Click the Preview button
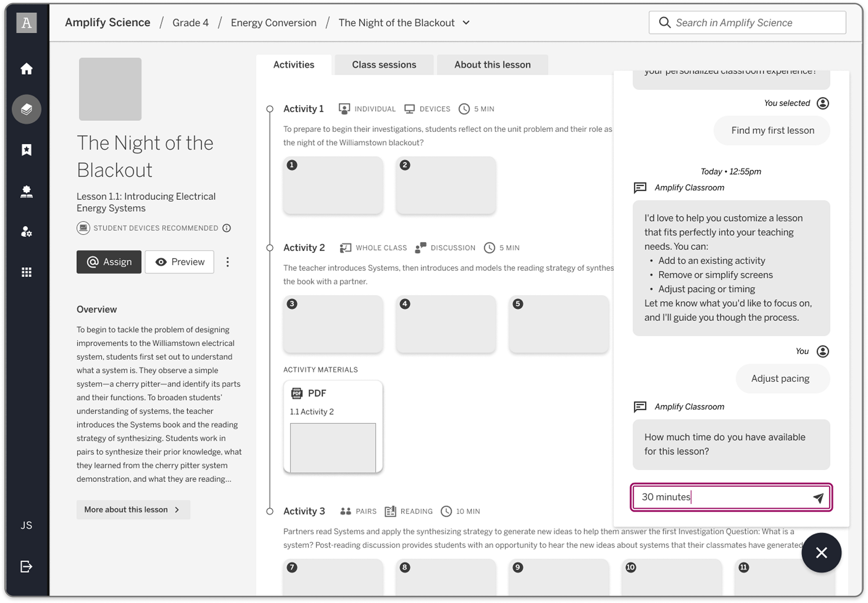868x603 pixels. [x=180, y=262]
